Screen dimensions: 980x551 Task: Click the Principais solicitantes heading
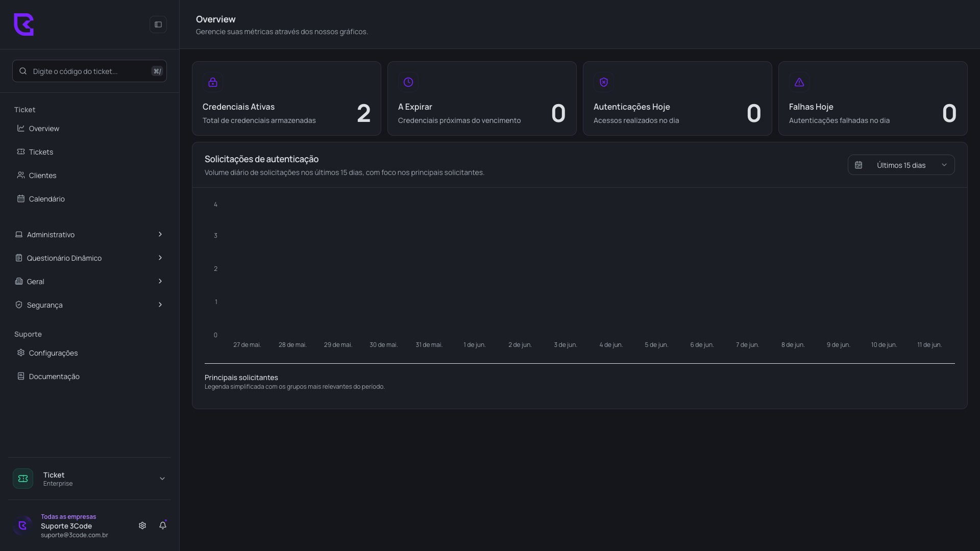point(241,378)
